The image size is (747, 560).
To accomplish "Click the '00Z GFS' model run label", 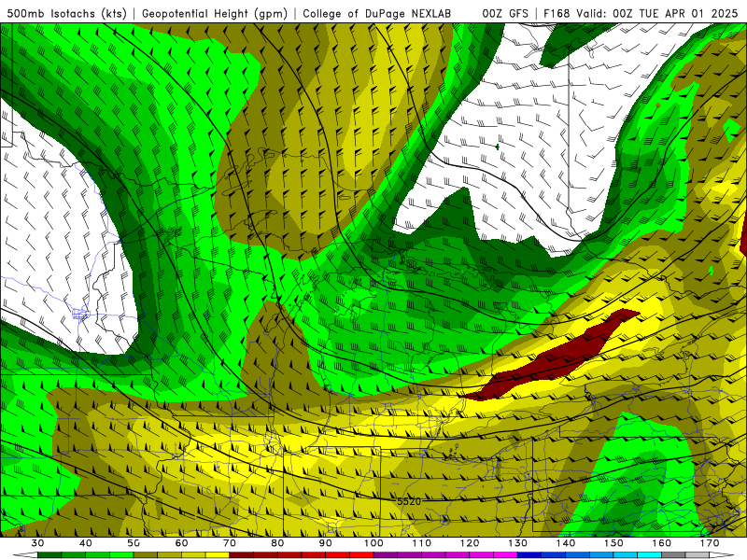I will [x=505, y=13].
